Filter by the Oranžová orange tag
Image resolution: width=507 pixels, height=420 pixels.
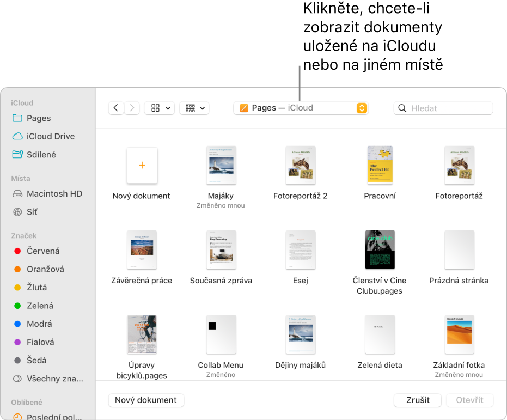click(39, 269)
